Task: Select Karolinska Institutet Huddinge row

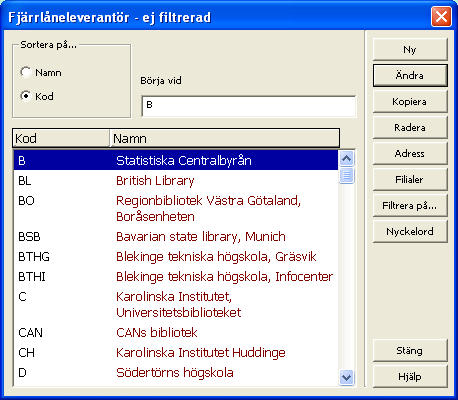Action: [176, 352]
